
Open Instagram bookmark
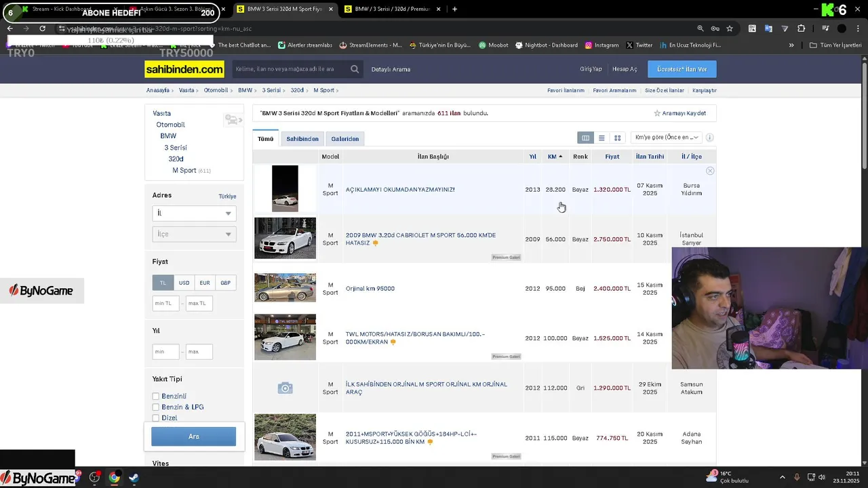pyautogui.click(x=601, y=45)
